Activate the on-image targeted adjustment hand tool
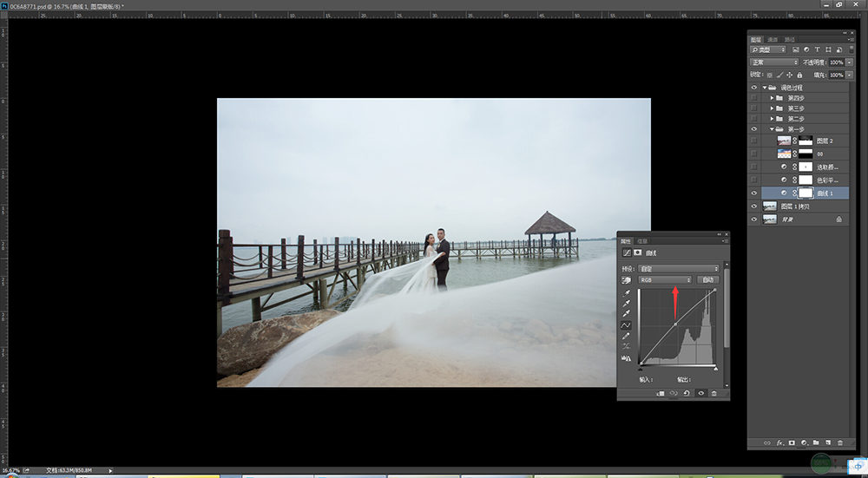This screenshot has height=478, width=868. (x=627, y=280)
